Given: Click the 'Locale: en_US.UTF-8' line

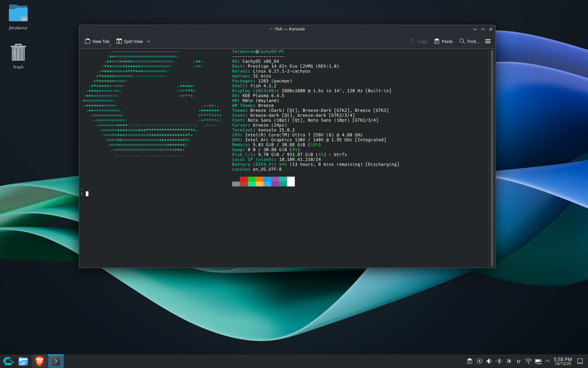Looking at the screenshot, I should (x=257, y=169).
